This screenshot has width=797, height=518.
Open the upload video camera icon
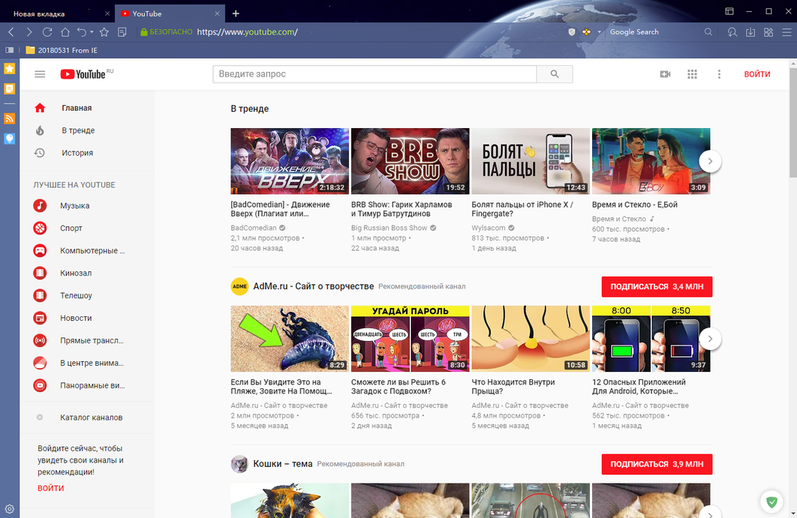coord(665,74)
